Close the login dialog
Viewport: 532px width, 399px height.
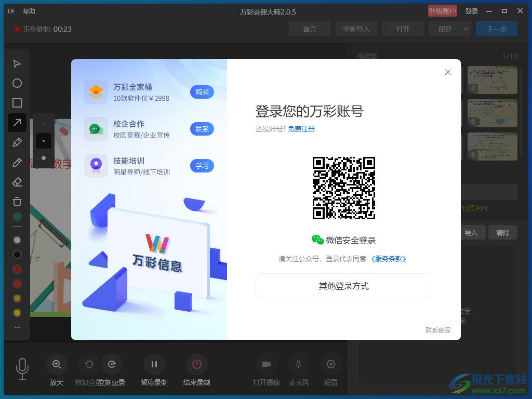point(448,72)
